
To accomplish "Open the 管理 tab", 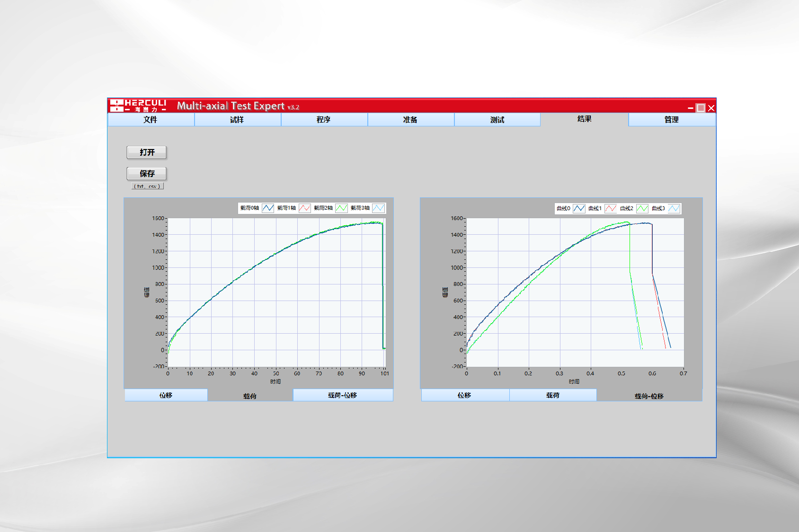I will point(671,120).
